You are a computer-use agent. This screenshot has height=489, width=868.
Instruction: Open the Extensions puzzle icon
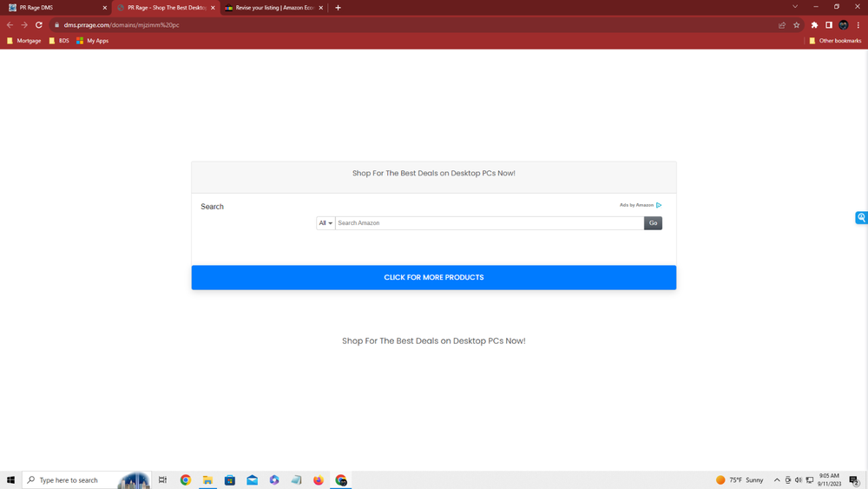click(814, 25)
